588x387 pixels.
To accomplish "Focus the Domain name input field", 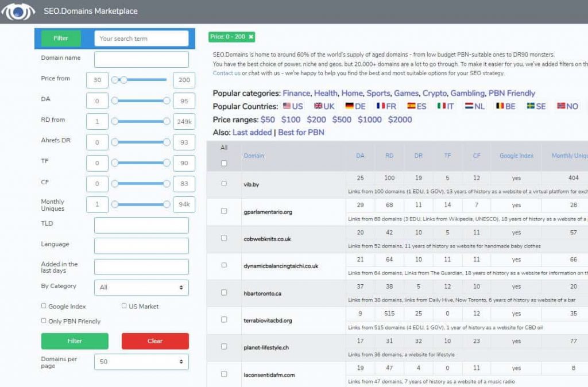I will (x=141, y=59).
